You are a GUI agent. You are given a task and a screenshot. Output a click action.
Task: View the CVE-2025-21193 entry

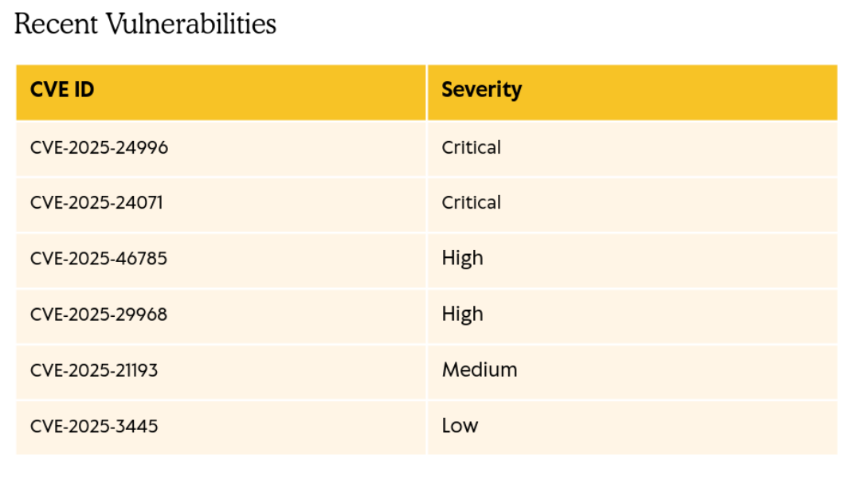click(94, 370)
